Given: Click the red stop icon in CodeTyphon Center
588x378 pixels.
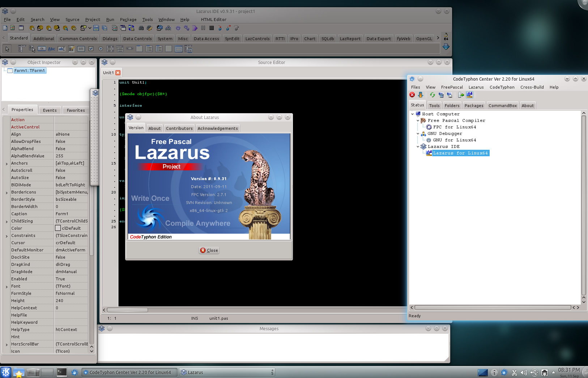Looking at the screenshot, I should pos(412,95).
